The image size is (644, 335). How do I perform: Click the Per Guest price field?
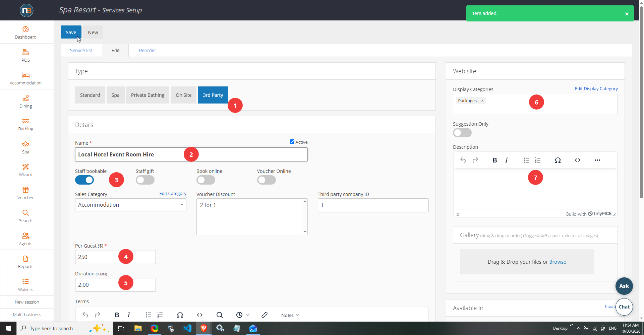[115, 257]
